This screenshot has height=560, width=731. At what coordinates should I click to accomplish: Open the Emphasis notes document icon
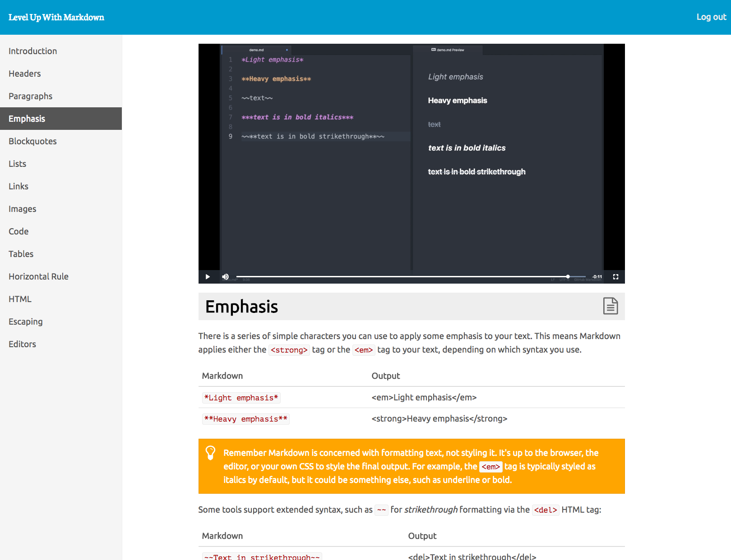611,306
